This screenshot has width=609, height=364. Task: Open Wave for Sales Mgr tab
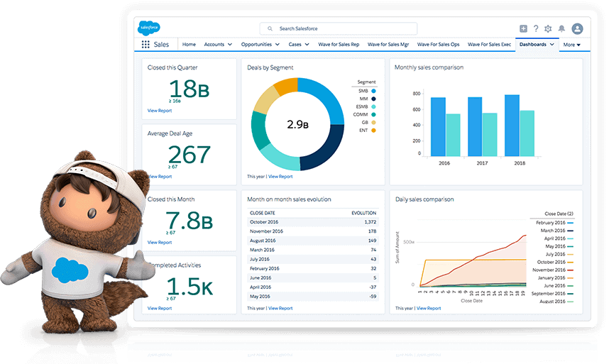[x=388, y=45]
